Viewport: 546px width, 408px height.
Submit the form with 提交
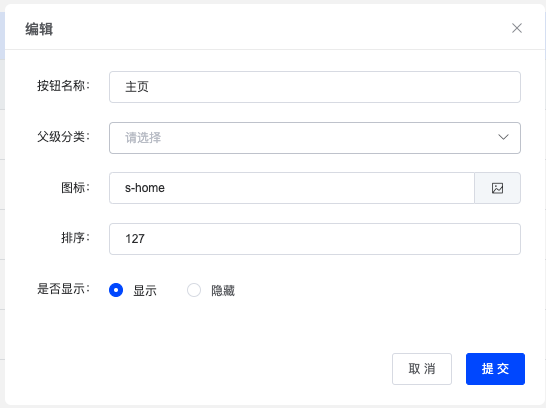(495, 369)
